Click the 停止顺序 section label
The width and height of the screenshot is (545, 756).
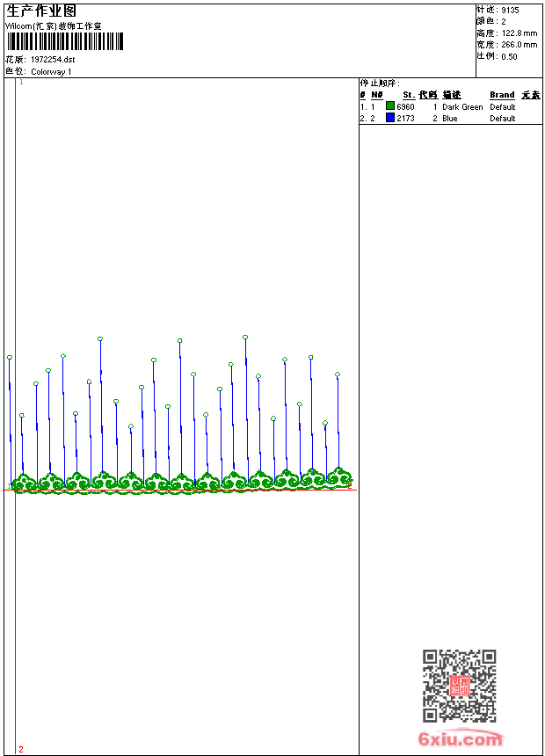(x=380, y=83)
